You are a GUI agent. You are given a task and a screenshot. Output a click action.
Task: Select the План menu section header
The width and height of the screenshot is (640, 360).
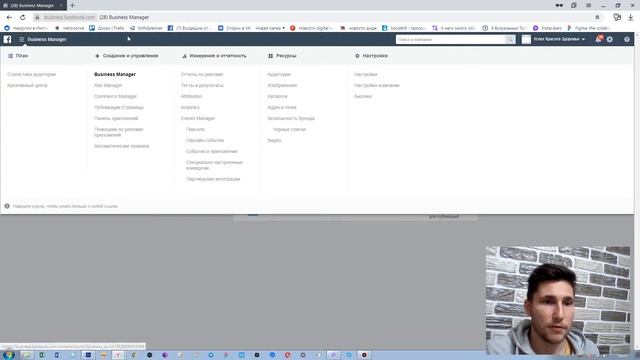[x=18, y=56]
